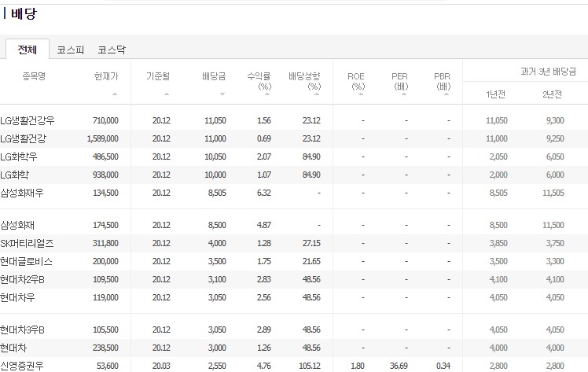
Task: Click the 배당금 column header text
Action: (214, 76)
